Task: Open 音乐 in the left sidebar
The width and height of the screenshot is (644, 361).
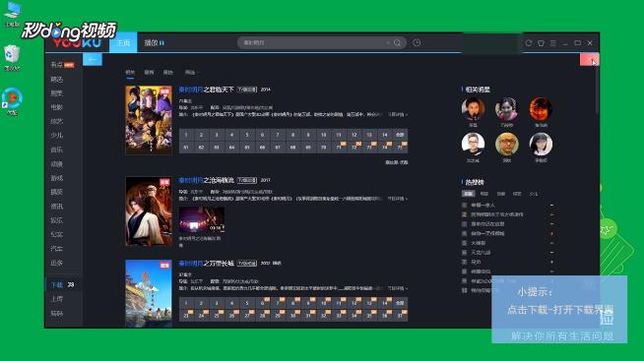Action: point(57,150)
